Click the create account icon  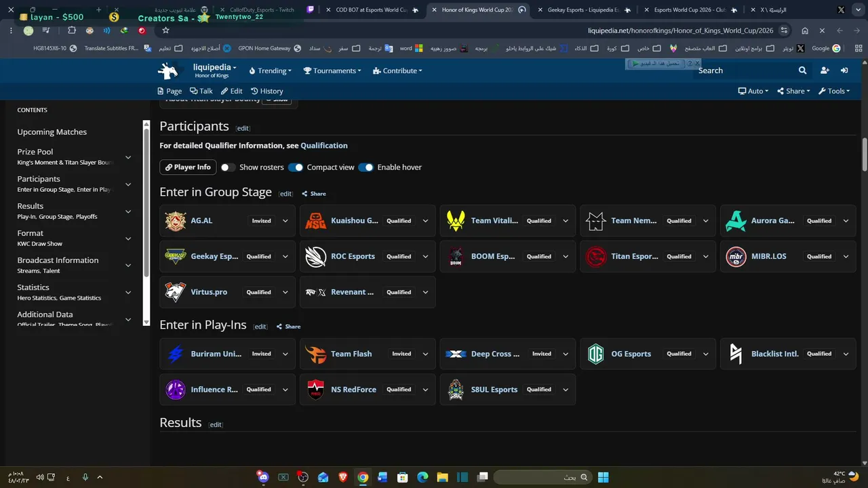(x=825, y=70)
